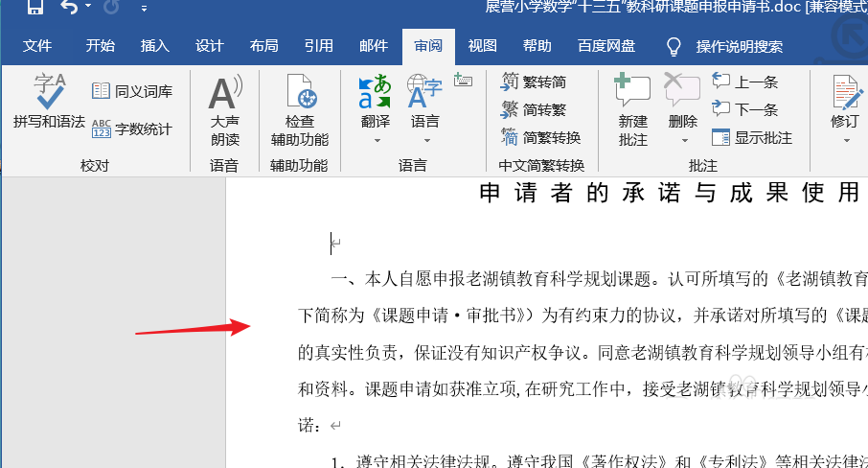The image size is (868, 468).
Task: Click the document heading 申请者的承诺与成果使用
Action: point(672,193)
